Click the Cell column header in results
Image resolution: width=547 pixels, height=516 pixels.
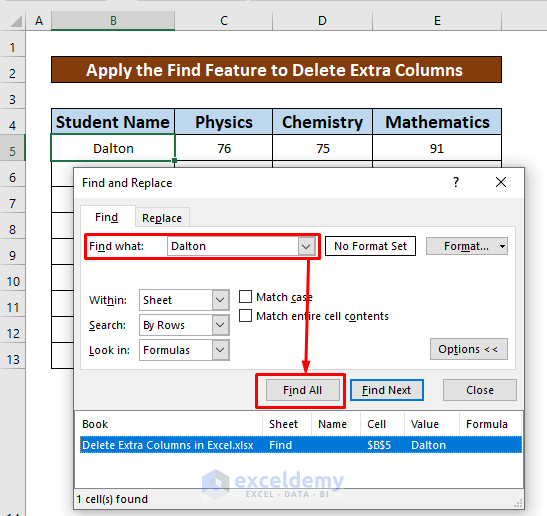pyautogui.click(x=382, y=424)
